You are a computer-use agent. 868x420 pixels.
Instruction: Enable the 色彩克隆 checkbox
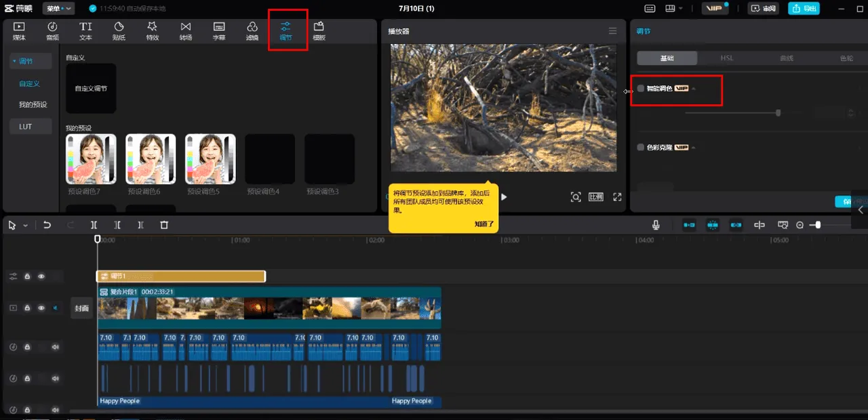tap(641, 147)
